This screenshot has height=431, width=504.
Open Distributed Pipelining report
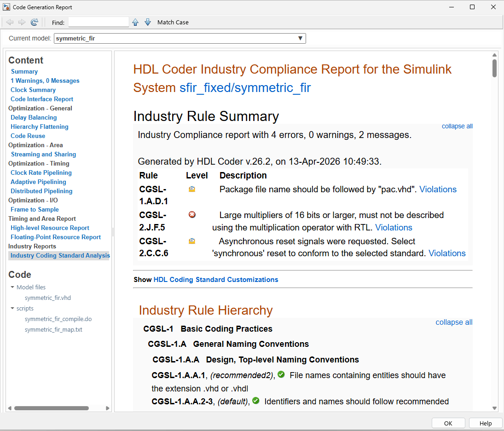click(x=41, y=191)
